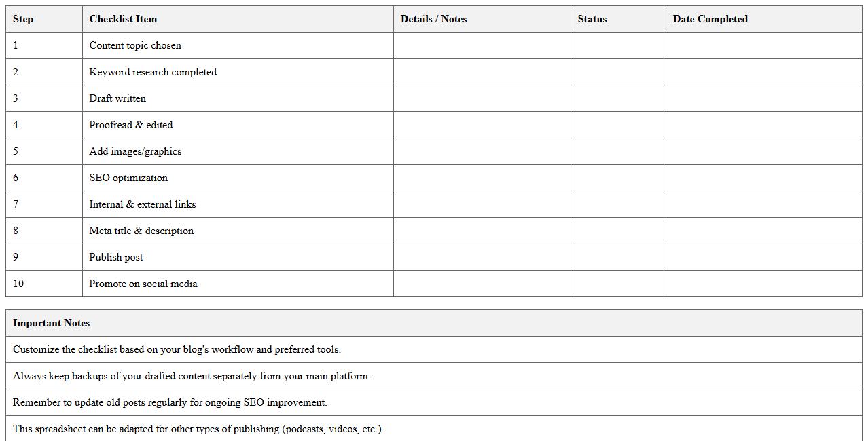868x441 pixels.
Task: Click the Step column header
Action: [23, 19]
